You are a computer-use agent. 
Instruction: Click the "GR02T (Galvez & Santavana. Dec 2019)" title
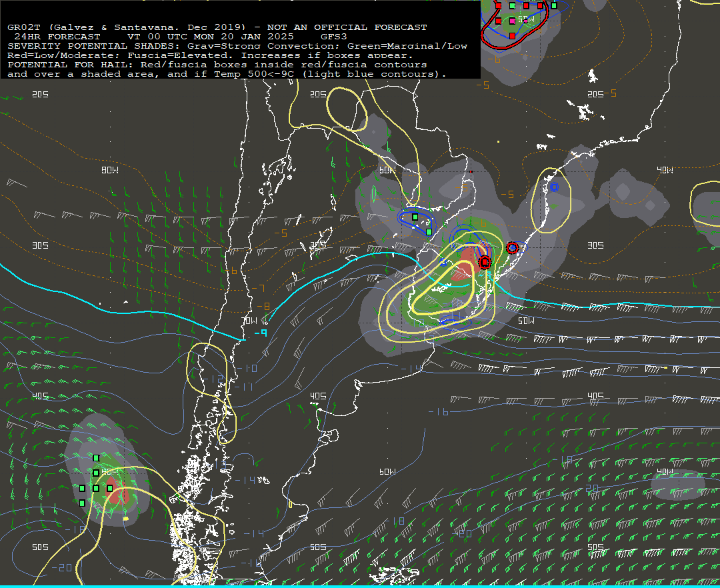tap(126, 27)
